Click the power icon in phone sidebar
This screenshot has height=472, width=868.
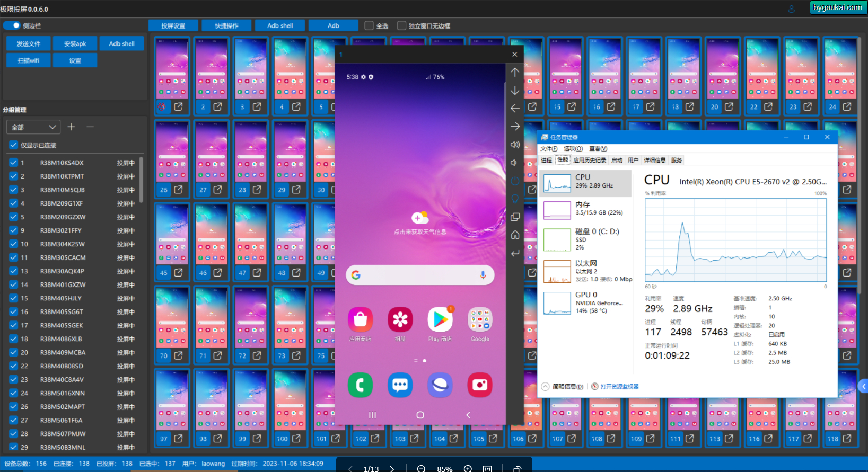pyautogui.click(x=515, y=181)
